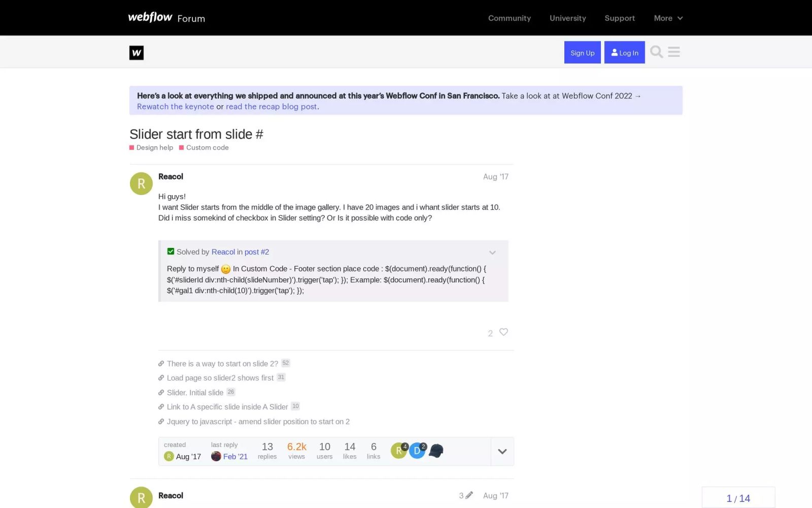812x508 pixels.
Task: Open the Support nav item
Action: [x=620, y=18]
